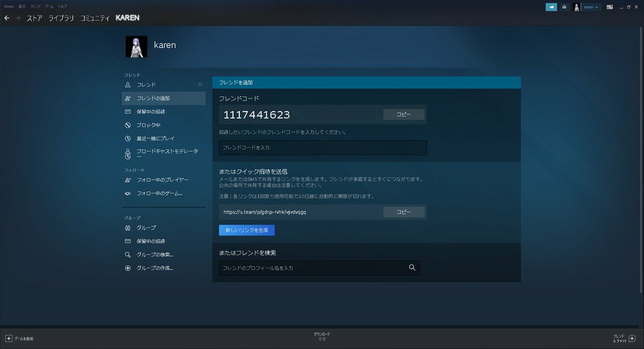
Task: Click 新しいリンクを生成 button
Action: (247, 230)
